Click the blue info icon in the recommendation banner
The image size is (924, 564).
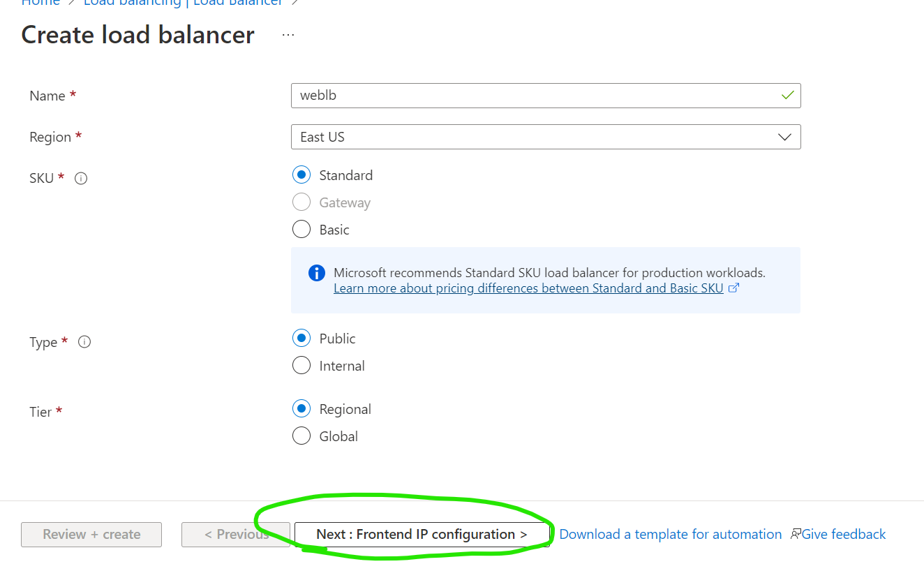pyautogui.click(x=316, y=272)
